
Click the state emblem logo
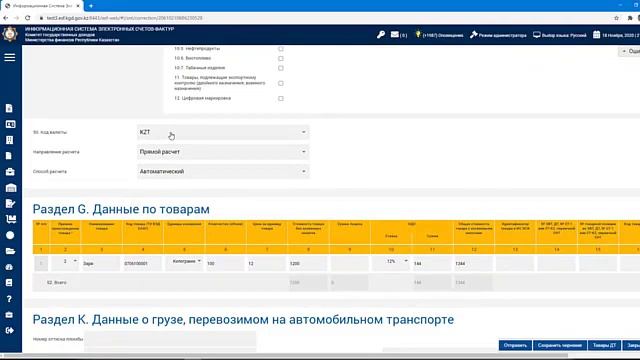(10, 33)
